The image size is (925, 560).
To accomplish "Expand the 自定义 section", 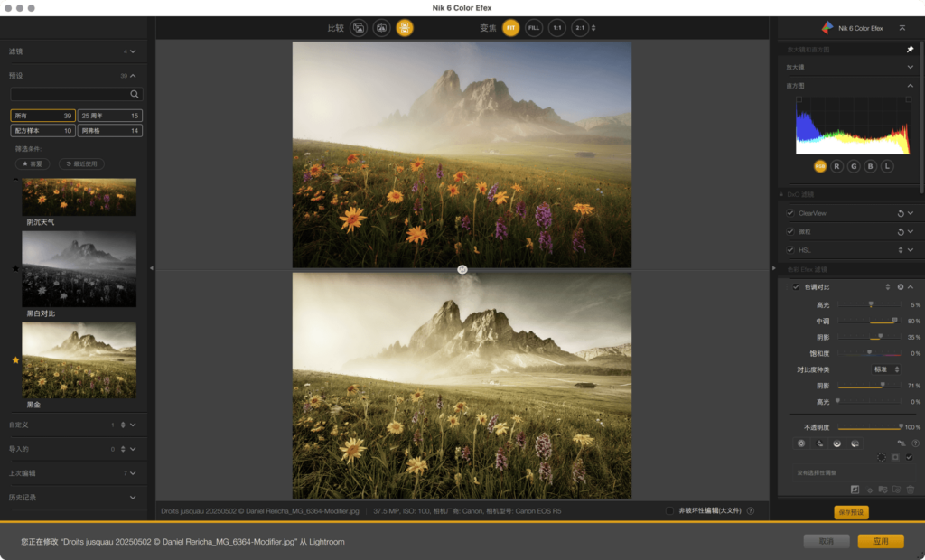I will coord(133,425).
